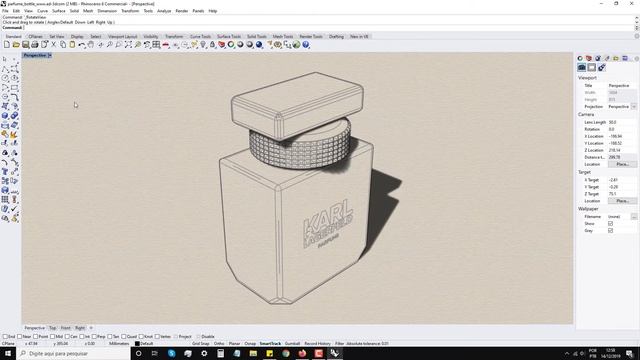Click the blue Render sphere icon
The height and width of the screenshot is (360, 640).
tap(259, 45)
